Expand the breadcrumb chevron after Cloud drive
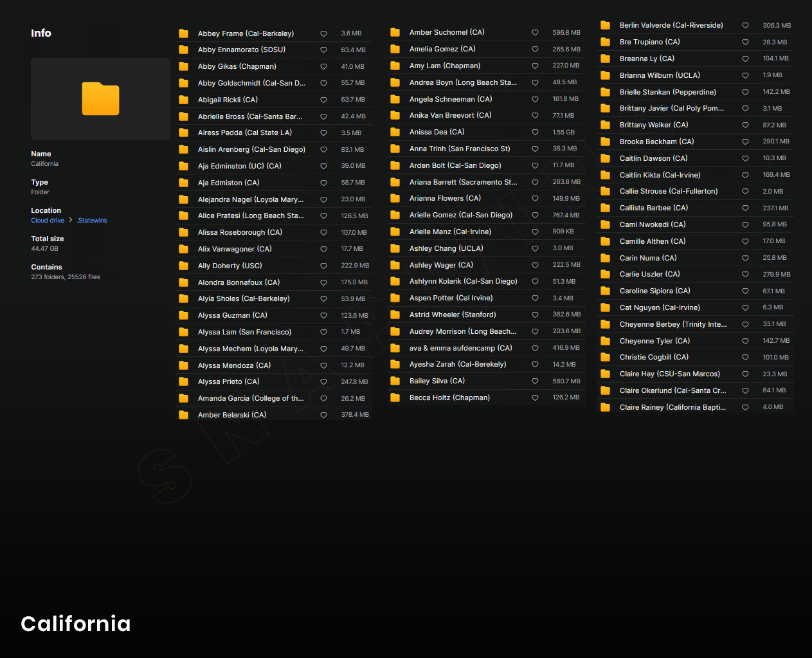The height and width of the screenshot is (658, 812). (x=71, y=220)
